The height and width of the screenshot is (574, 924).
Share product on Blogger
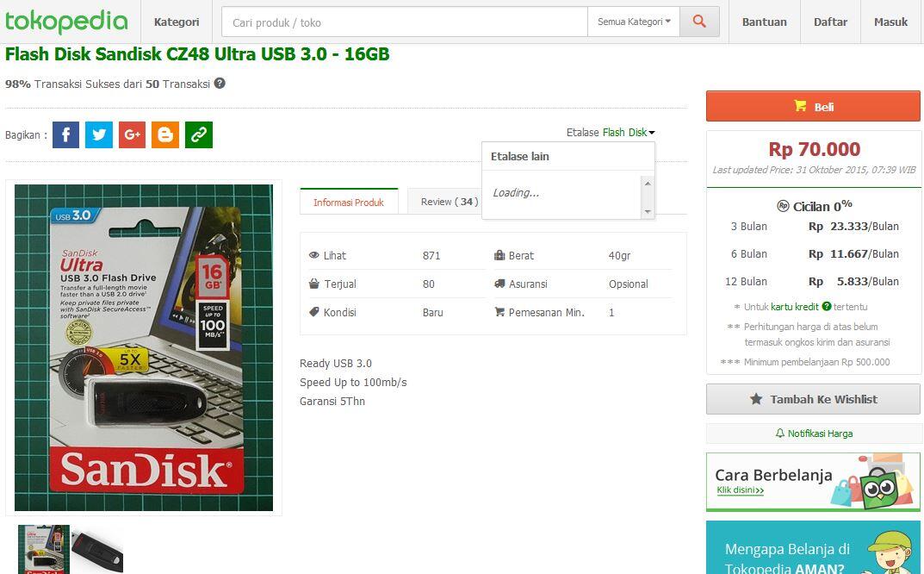[x=165, y=135]
